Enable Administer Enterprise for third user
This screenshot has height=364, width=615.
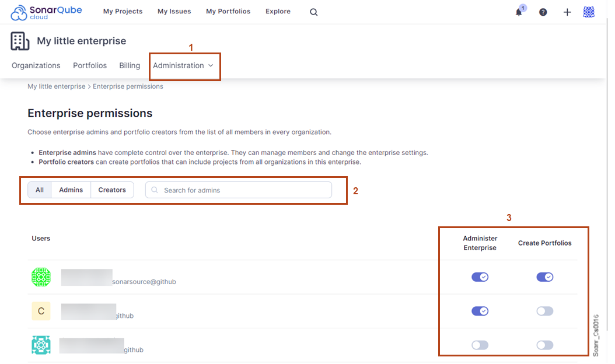tap(480, 345)
